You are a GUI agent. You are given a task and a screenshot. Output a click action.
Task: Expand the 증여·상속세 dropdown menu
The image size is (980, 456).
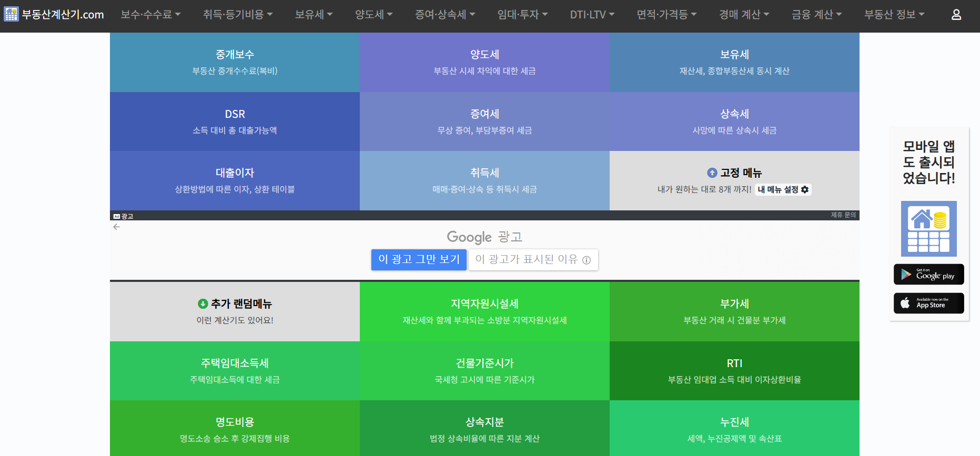pos(445,15)
